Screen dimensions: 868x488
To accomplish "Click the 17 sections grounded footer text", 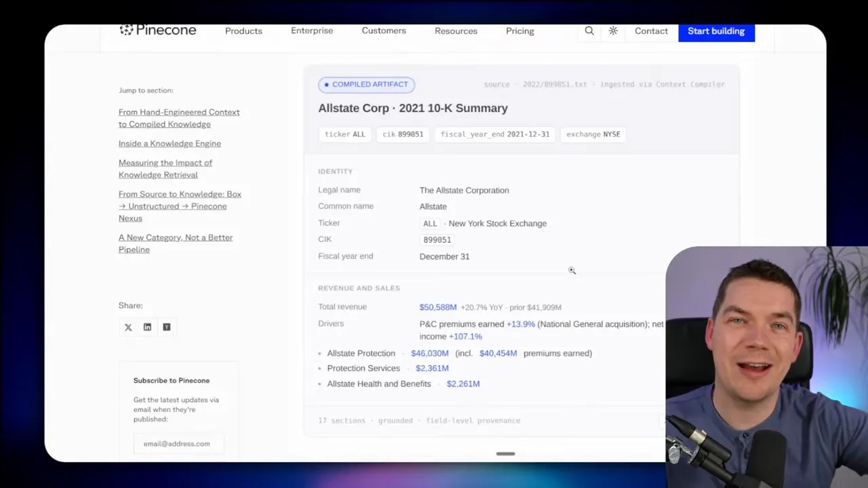I will (419, 421).
